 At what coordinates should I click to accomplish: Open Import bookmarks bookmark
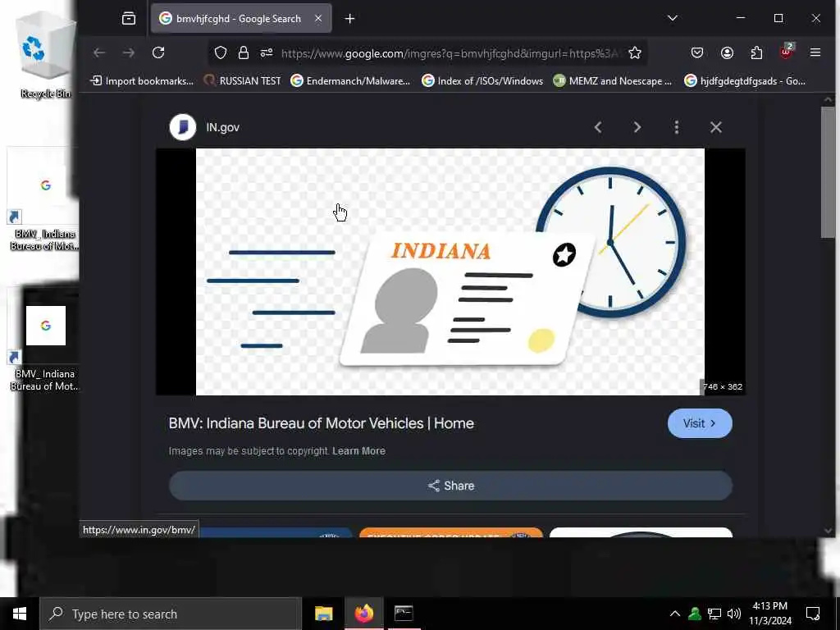pos(142,81)
